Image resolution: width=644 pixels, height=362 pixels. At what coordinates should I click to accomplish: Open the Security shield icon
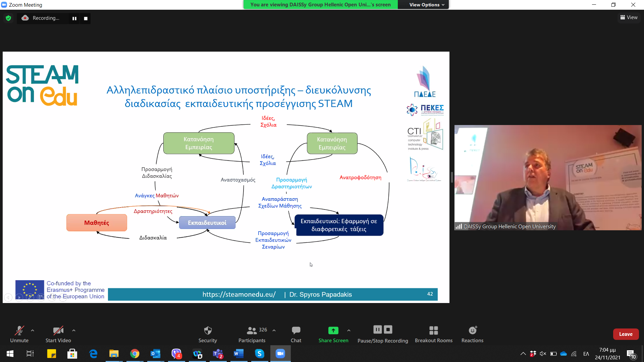tap(208, 330)
